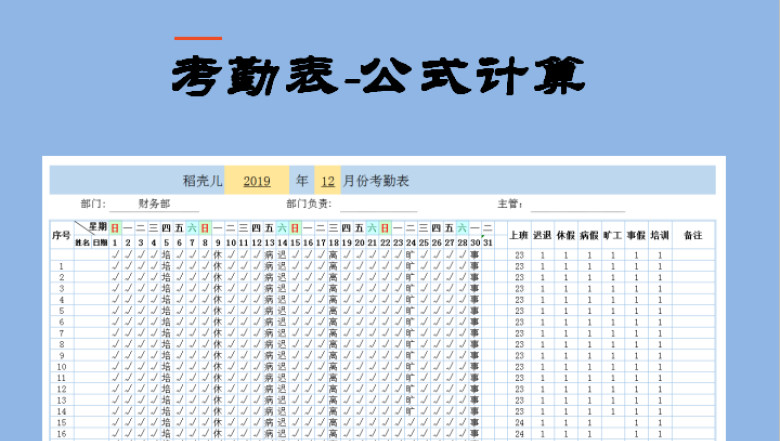Click the red 日 weekday above date 1

coord(115,228)
